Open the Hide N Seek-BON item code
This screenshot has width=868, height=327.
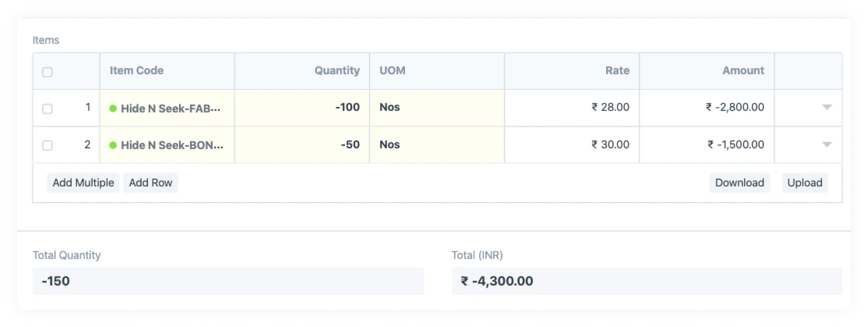tap(172, 145)
